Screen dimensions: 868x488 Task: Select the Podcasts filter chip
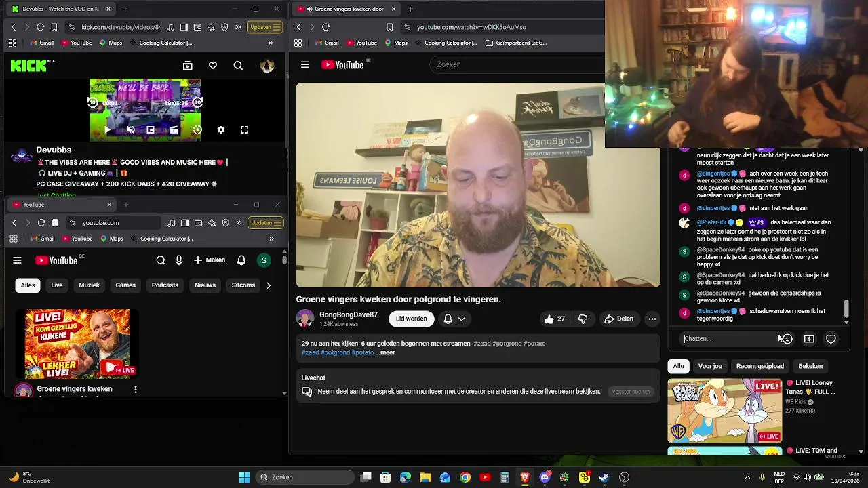(x=165, y=285)
